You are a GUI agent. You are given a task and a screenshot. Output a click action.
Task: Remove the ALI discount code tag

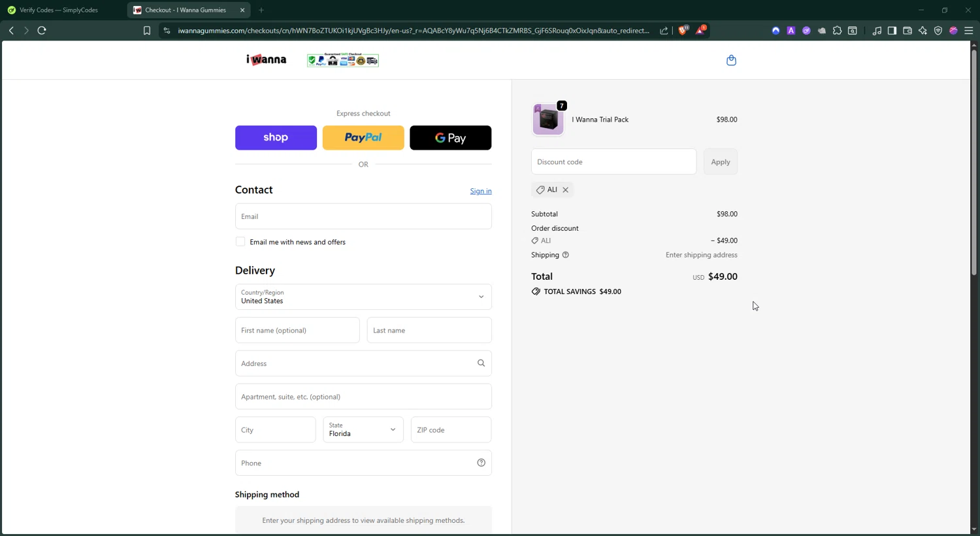(x=566, y=190)
